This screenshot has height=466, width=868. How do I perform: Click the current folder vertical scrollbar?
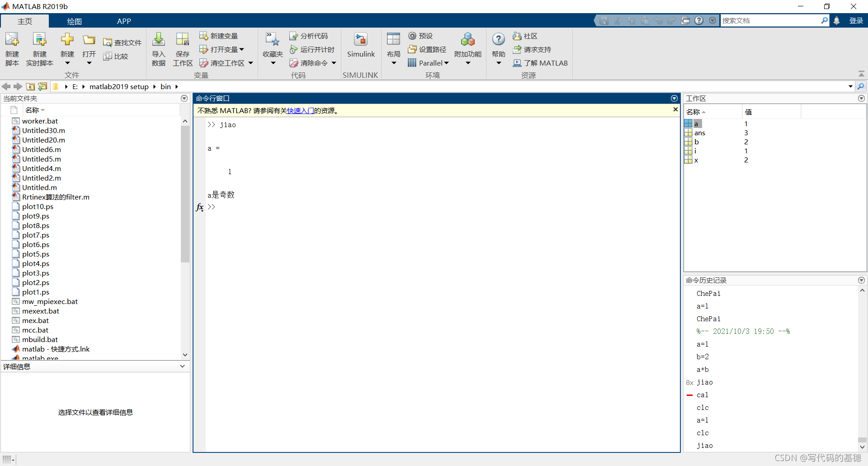coord(185,194)
